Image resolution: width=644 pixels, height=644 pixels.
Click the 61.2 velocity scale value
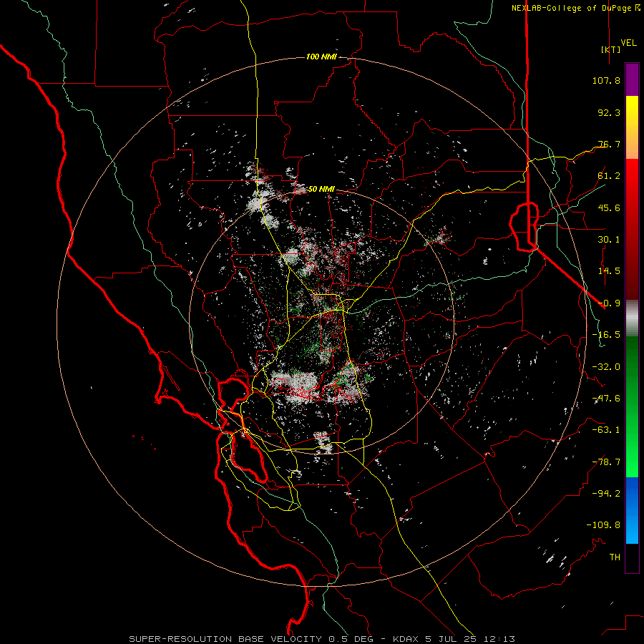click(x=609, y=176)
